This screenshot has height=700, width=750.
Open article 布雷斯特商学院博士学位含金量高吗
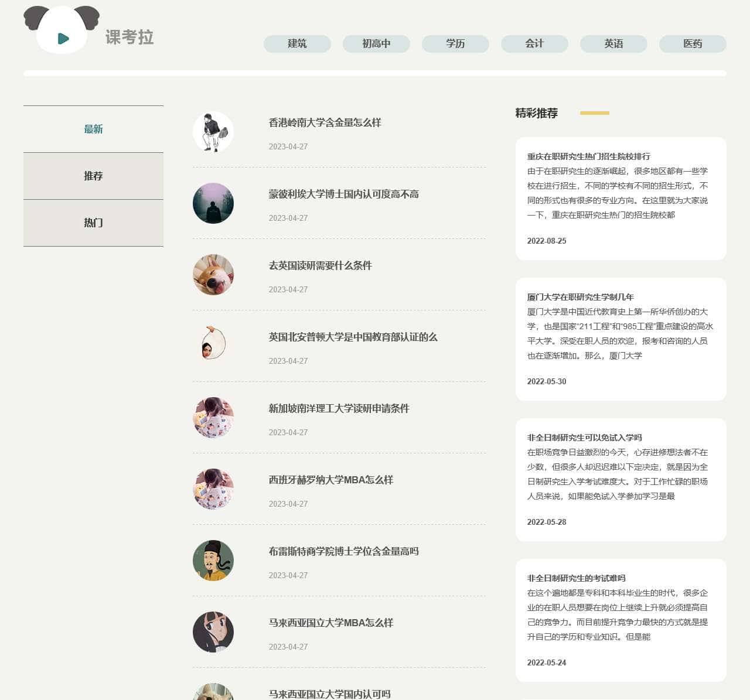click(343, 551)
